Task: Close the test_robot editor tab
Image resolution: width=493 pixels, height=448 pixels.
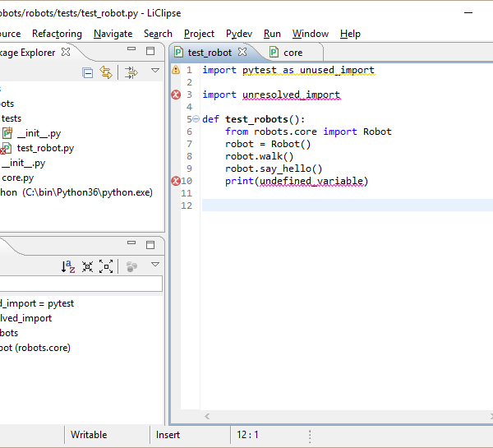Action: coord(242,52)
